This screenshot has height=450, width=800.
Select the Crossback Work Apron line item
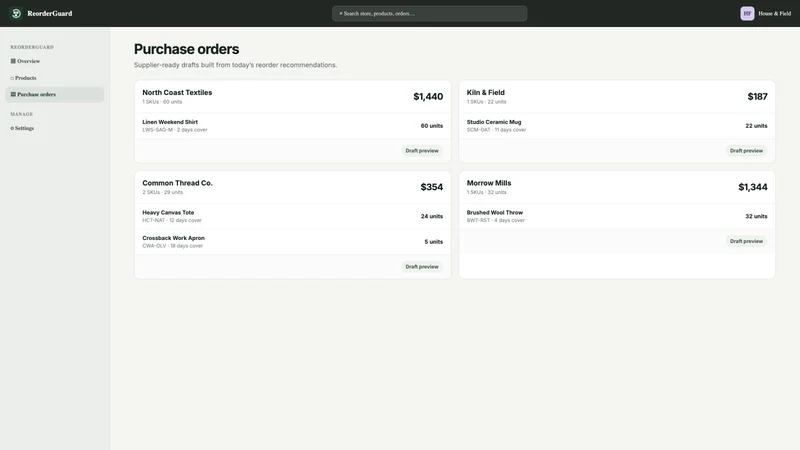[x=292, y=241]
